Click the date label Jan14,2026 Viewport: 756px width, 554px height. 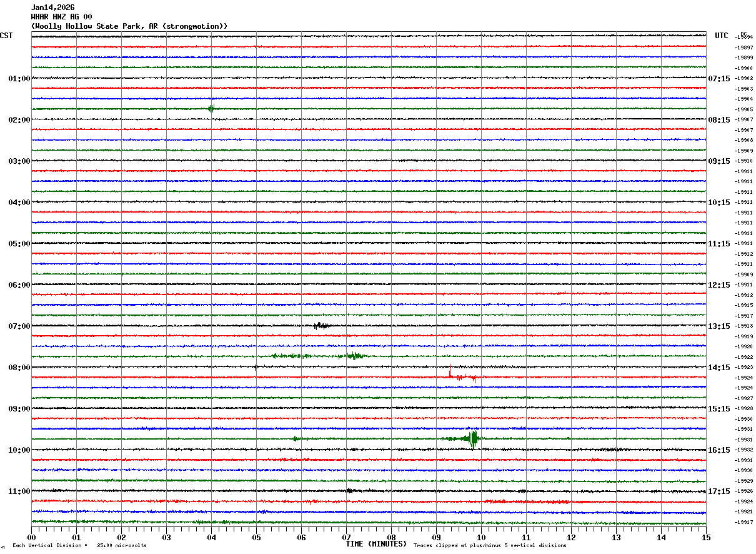click(x=53, y=8)
